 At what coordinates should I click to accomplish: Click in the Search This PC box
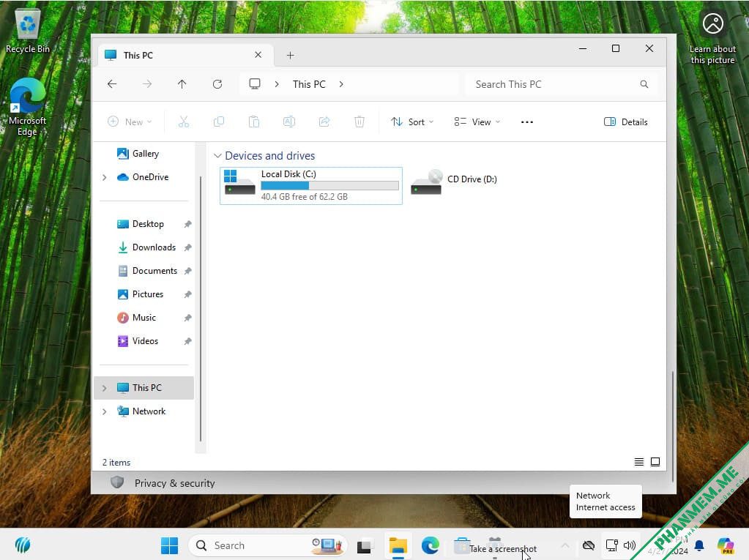[562, 84]
